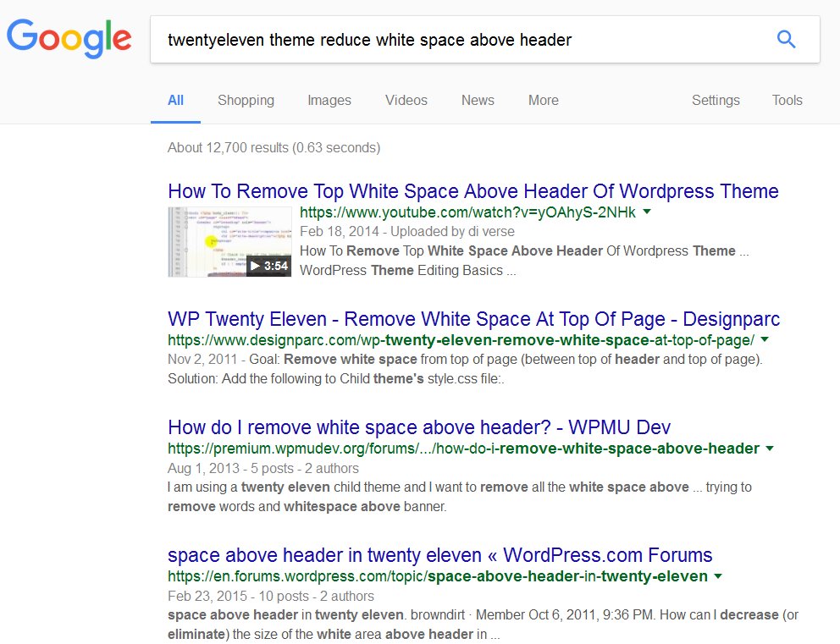Open the search Tools menu

[787, 100]
